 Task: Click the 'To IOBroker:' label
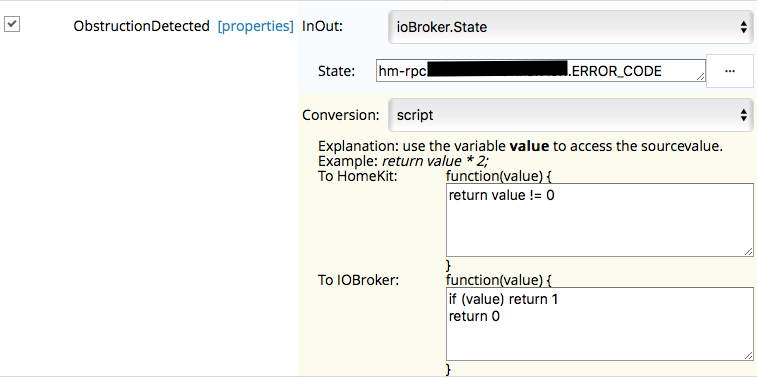pos(358,280)
